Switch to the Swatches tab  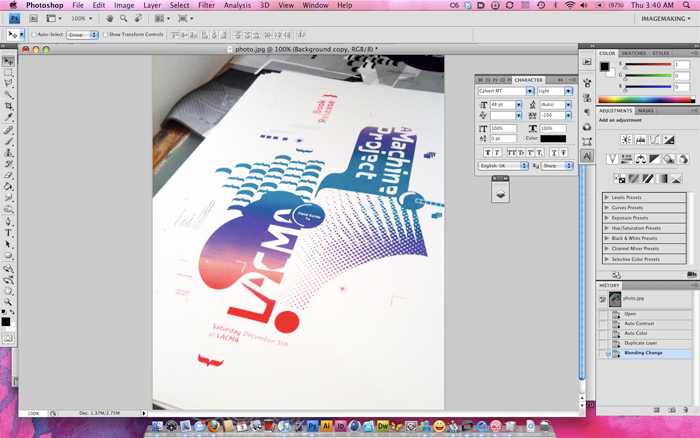point(633,53)
